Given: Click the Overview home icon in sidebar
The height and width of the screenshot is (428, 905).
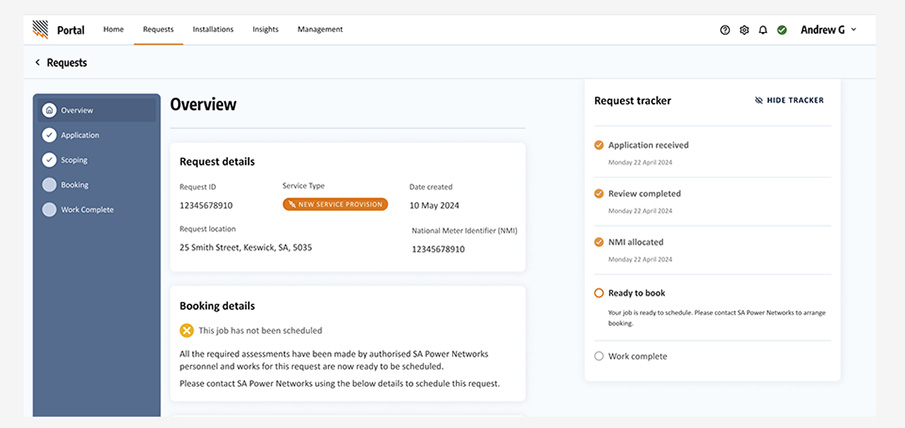Looking at the screenshot, I should (49, 110).
